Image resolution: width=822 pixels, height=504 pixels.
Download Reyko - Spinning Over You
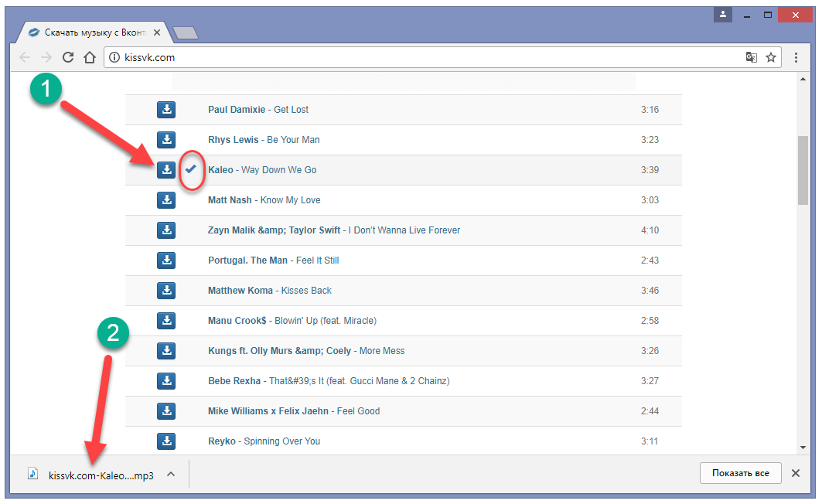point(166,441)
